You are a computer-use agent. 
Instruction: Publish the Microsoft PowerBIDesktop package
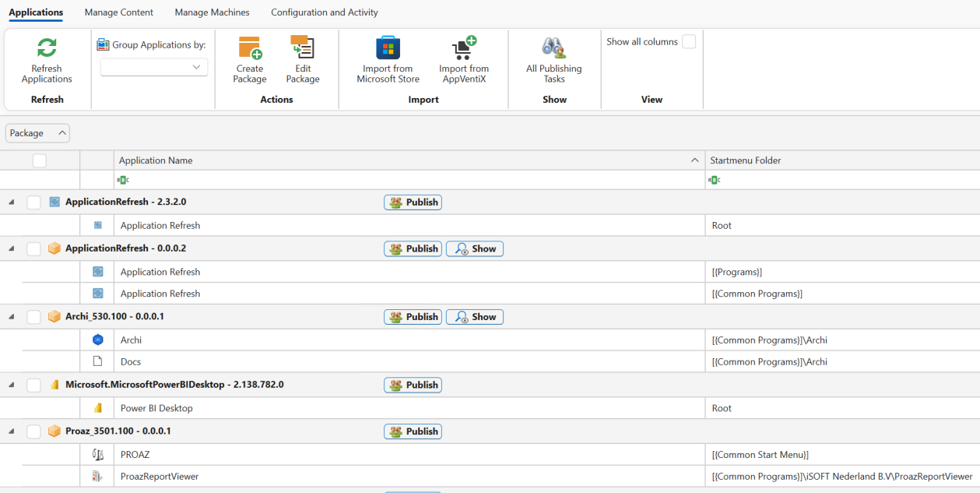pos(413,386)
